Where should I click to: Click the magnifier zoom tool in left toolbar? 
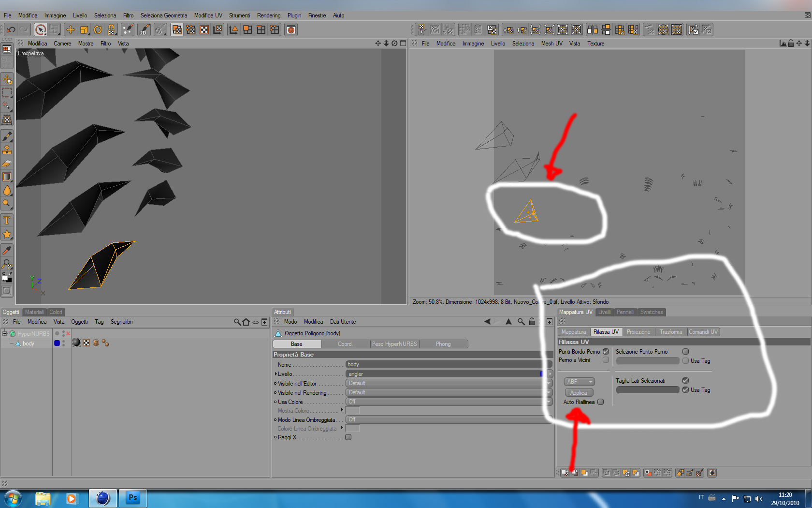pyautogui.click(x=7, y=204)
